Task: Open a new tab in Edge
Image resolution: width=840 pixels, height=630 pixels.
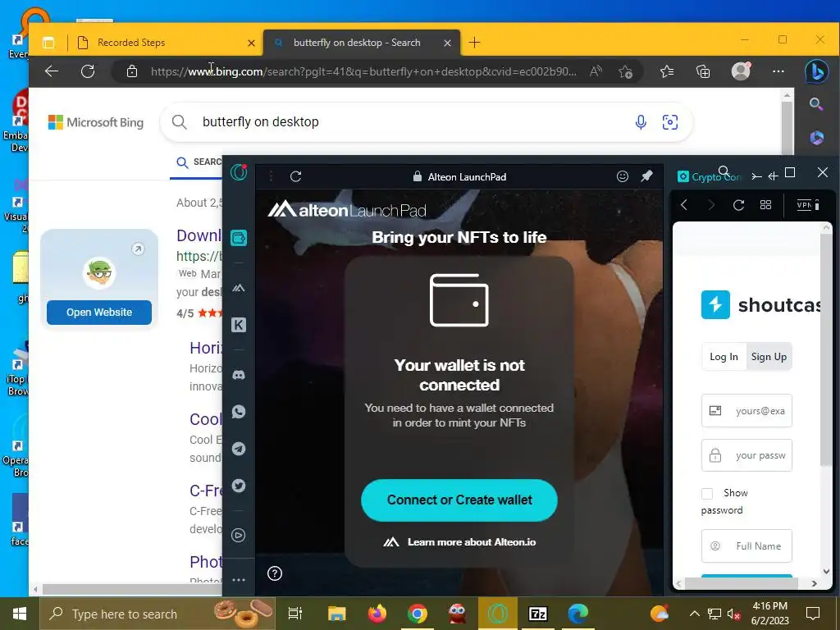Action: coord(475,43)
